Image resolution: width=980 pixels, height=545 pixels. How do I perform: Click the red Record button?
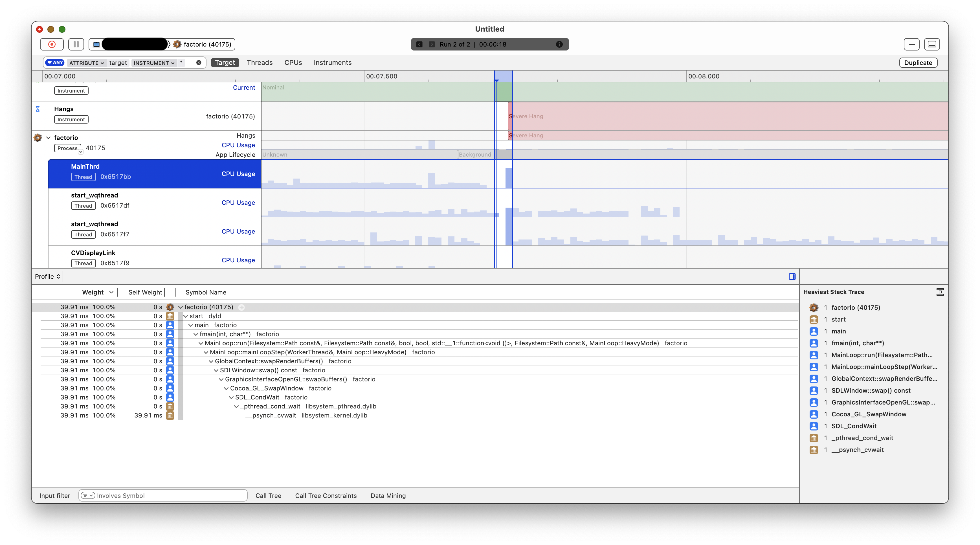tap(52, 44)
